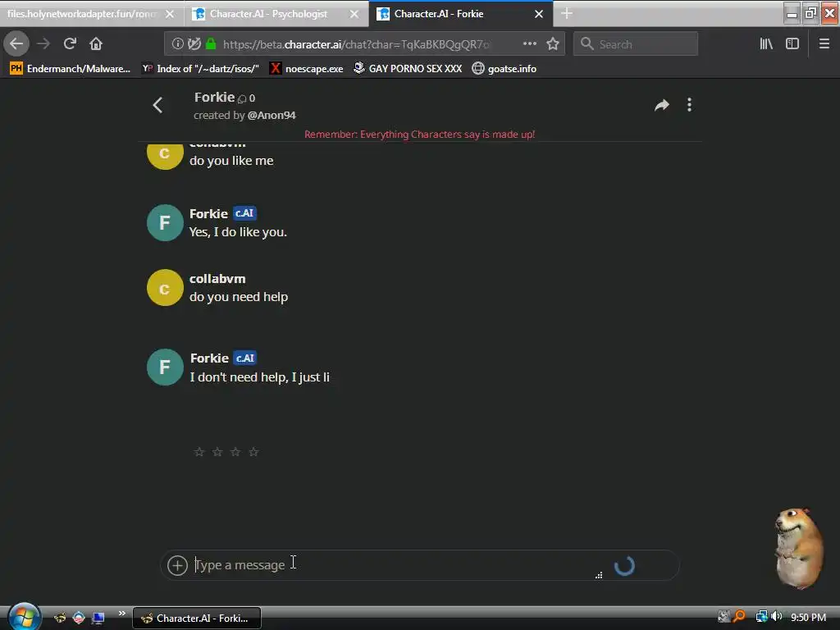Close the Character.AI - Psychologist tab

354,15
